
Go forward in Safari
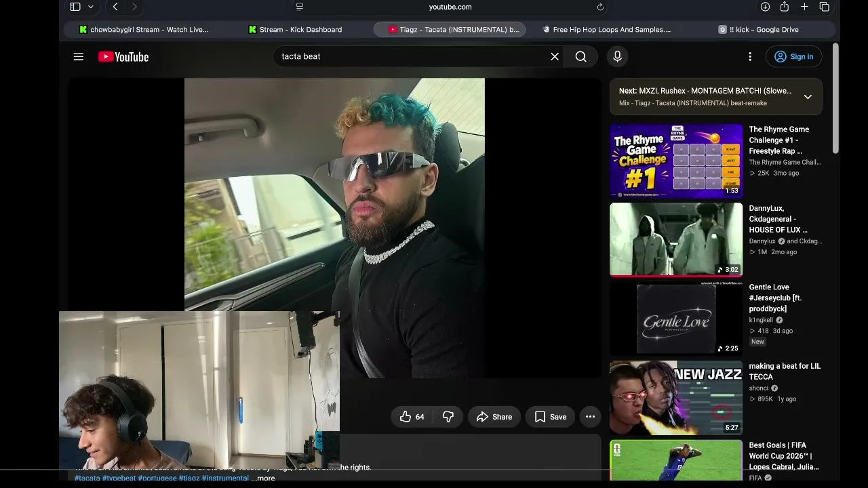[134, 7]
